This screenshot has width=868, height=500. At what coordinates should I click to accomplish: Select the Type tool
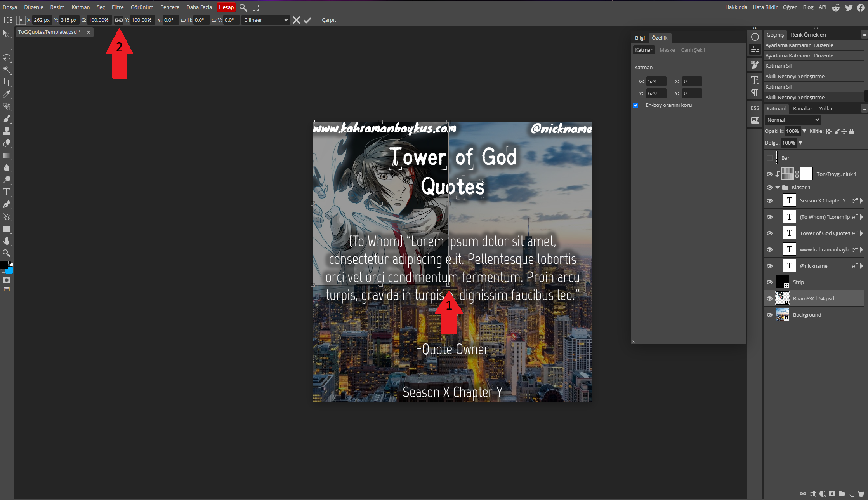pos(7,192)
